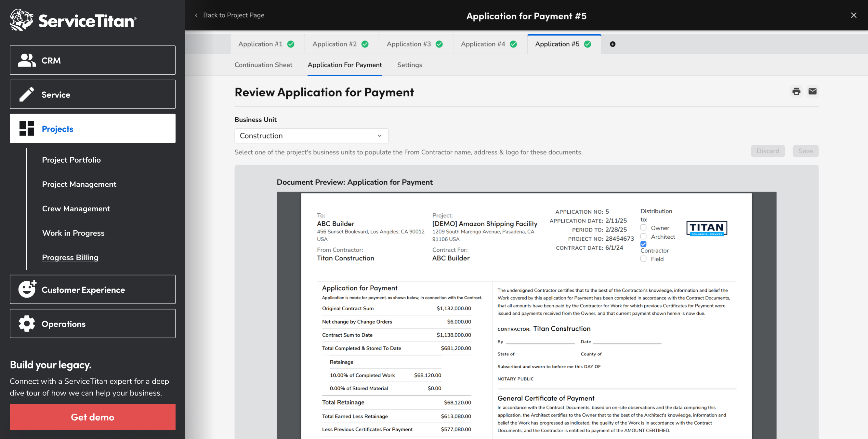Click the ServiceTitan logo

click(x=73, y=20)
